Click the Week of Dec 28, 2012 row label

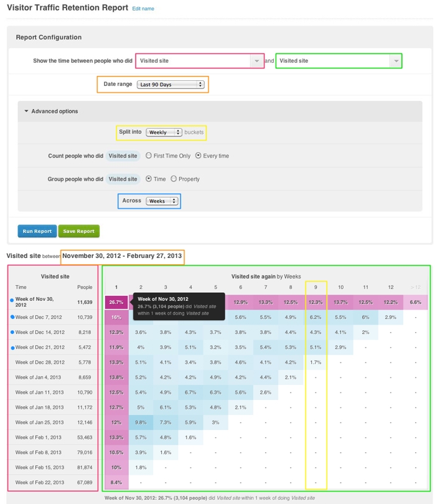(x=40, y=362)
